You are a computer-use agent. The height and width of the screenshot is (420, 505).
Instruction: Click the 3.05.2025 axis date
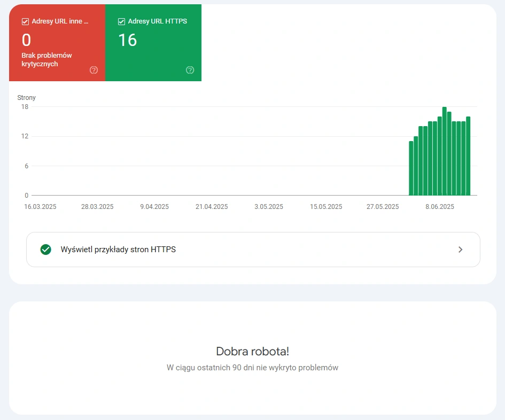tap(269, 207)
